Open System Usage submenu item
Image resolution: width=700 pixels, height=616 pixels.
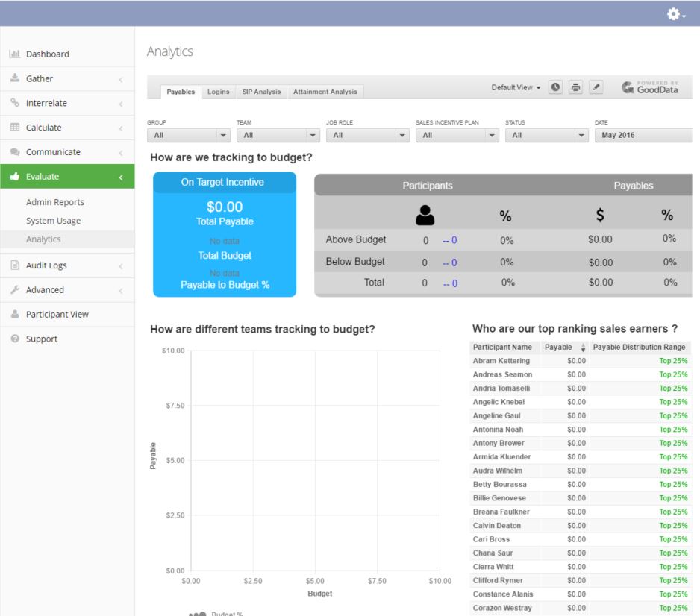coord(53,220)
